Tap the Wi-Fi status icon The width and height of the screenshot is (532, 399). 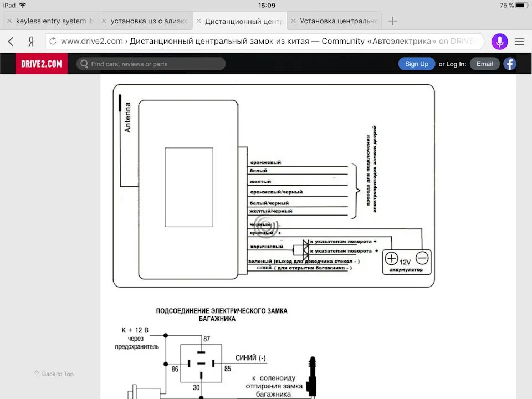pyautogui.click(x=23, y=5)
